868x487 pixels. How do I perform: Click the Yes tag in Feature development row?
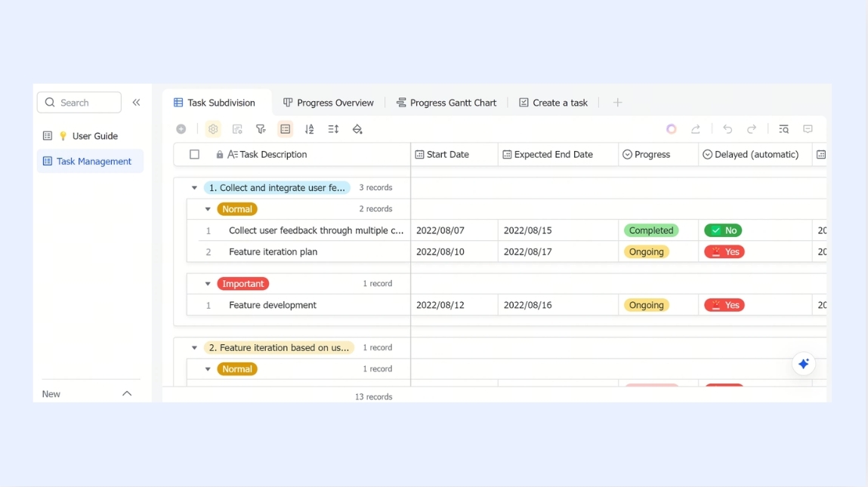click(724, 305)
